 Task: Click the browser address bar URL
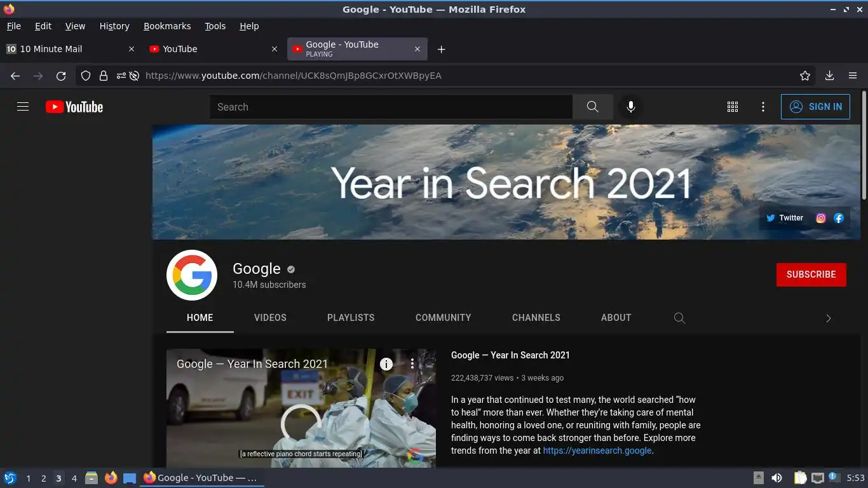pos(294,76)
